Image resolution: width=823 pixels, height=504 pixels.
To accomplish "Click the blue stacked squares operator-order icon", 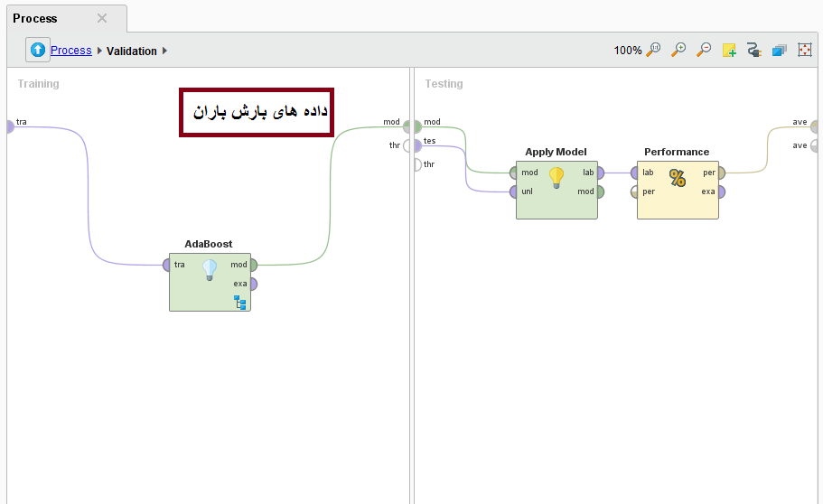I will tap(780, 51).
